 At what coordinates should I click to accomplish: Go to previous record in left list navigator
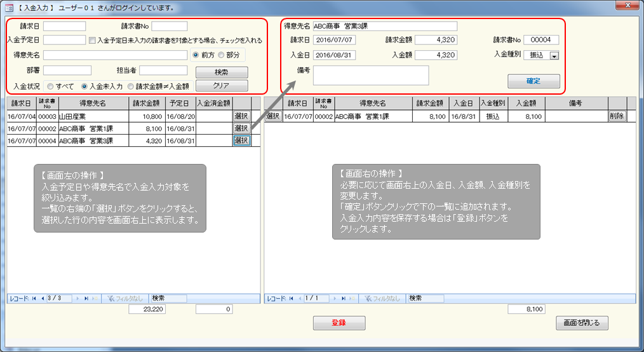(x=43, y=298)
